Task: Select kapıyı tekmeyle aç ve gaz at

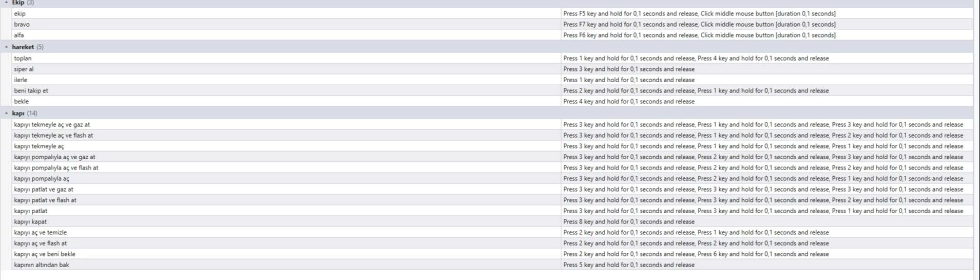Action: coord(52,124)
